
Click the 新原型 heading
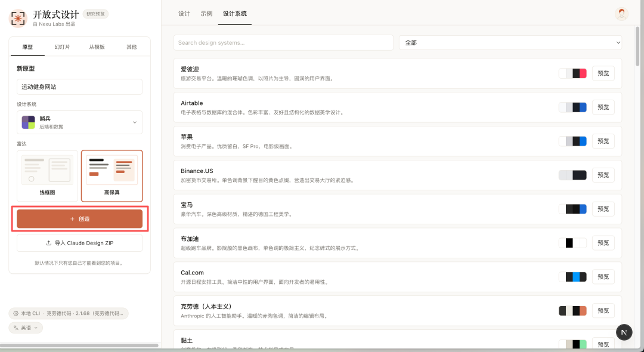pyautogui.click(x=26, y=69)
